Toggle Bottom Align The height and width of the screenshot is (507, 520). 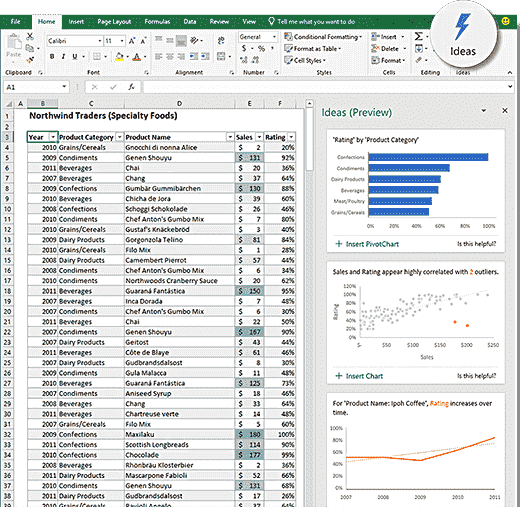click(x=181, y=41)
